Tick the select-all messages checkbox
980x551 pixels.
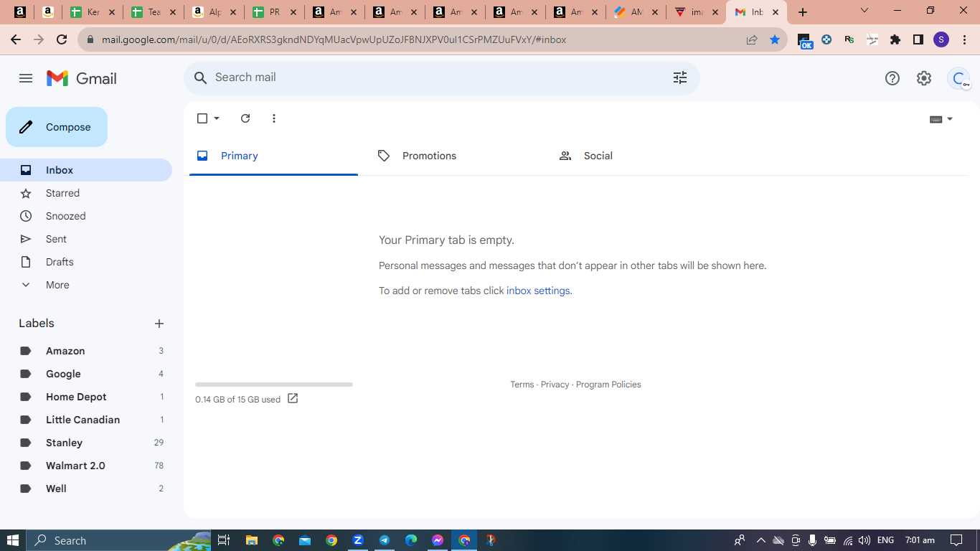[202, 118]
